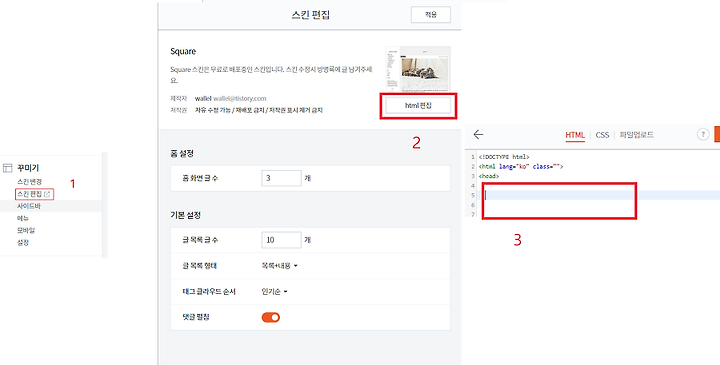This screenshot has width=720, height=365.
Task: Click code line 5 in the HTML editor
Action: [x=597, y=196]
